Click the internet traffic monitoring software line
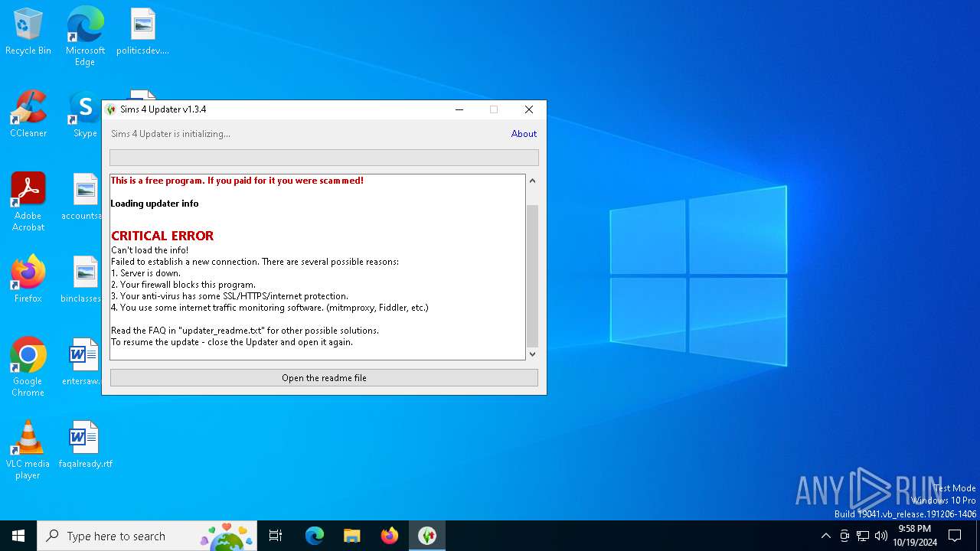Image resolution: width=980 pixels, height=551 pixels. point(269,308)
